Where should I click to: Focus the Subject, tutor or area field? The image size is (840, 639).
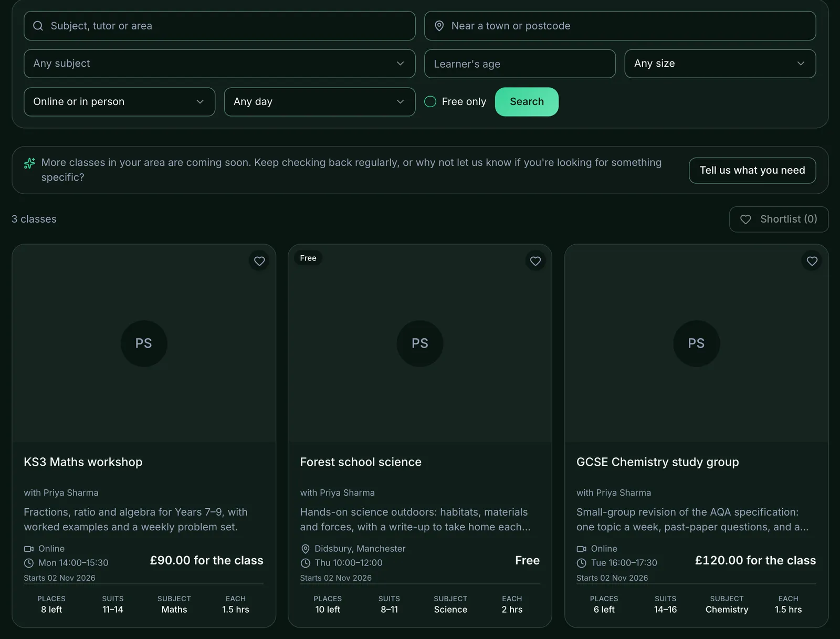pos(219,26)
